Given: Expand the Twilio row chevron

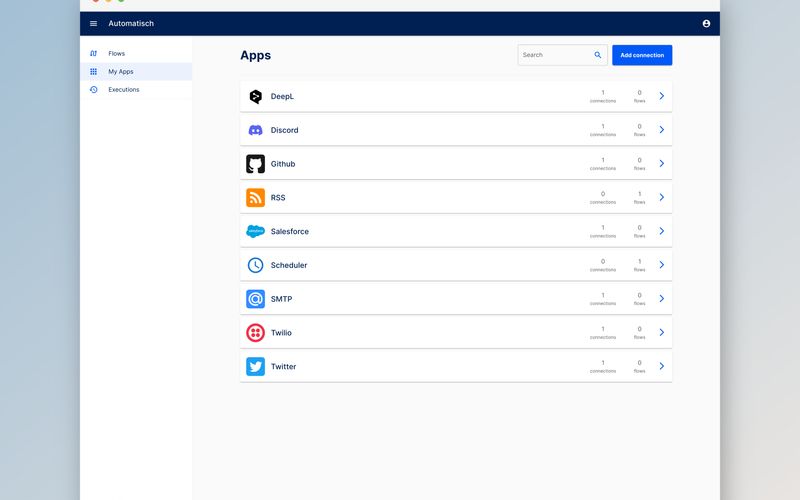Looking at the screenshot, I should [661, 332].
